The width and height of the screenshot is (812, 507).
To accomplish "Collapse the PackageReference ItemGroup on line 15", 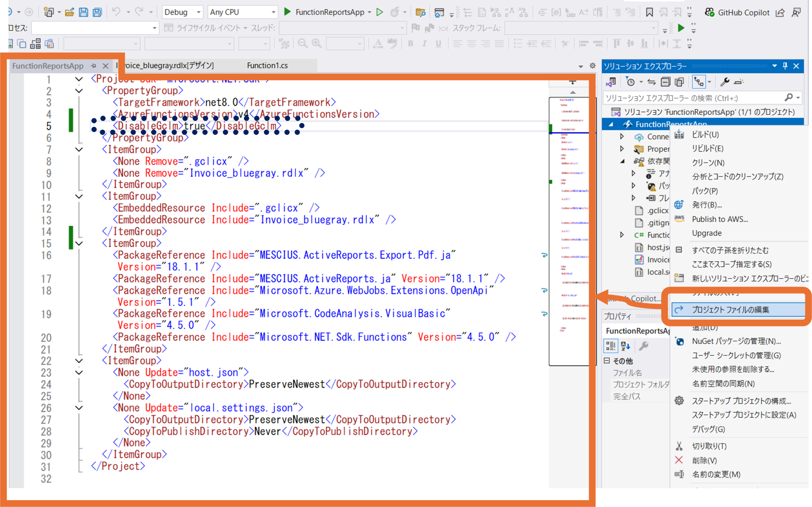I will coord(79,244).
